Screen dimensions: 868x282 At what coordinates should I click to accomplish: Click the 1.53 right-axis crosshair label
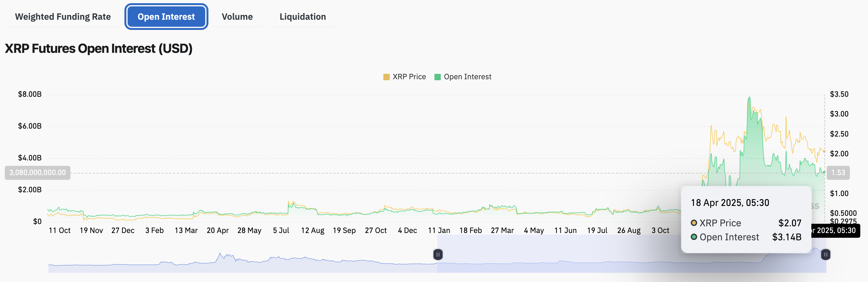(x=838, y=173)
